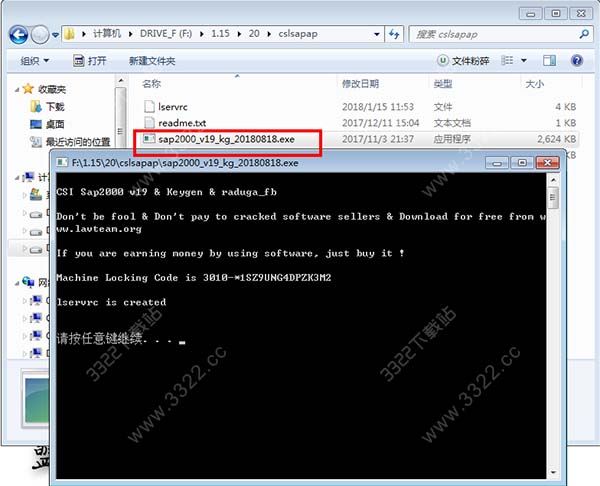Collapse the network tree node arrow

click(17, 284)
